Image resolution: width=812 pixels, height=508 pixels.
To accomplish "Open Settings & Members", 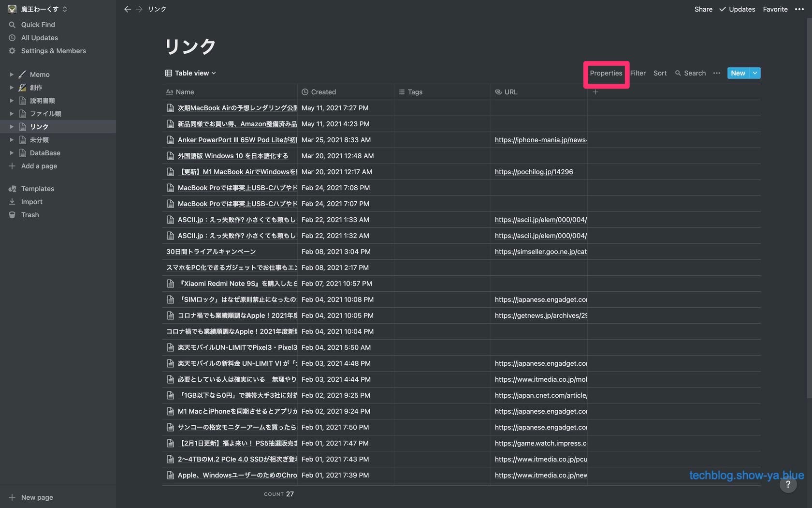I will click(x=53, y=51).
